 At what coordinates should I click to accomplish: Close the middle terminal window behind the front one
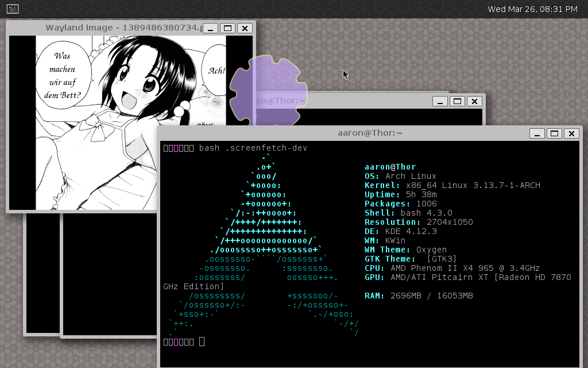(x=474, y=101)
